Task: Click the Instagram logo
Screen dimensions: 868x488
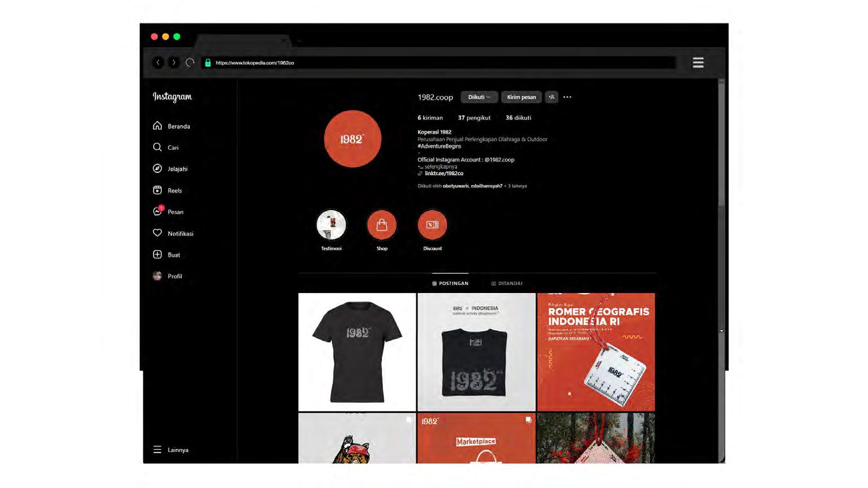Action: [x=172, y=97]
